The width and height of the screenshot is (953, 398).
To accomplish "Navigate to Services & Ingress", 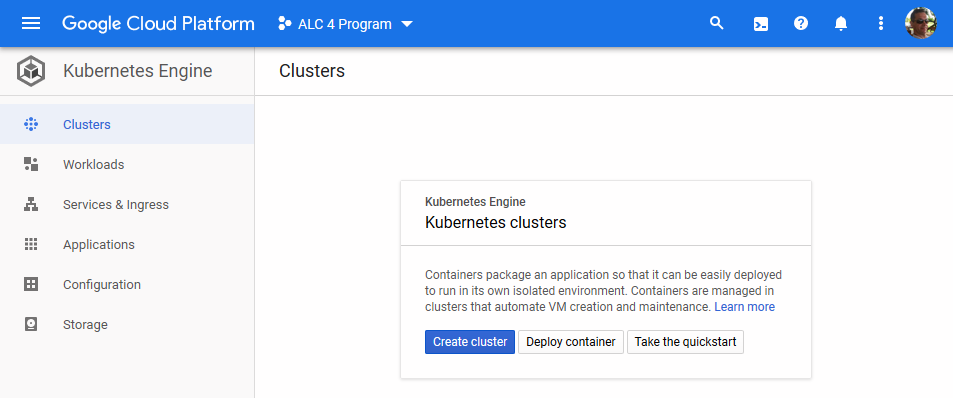I will (x=127, y=204).
